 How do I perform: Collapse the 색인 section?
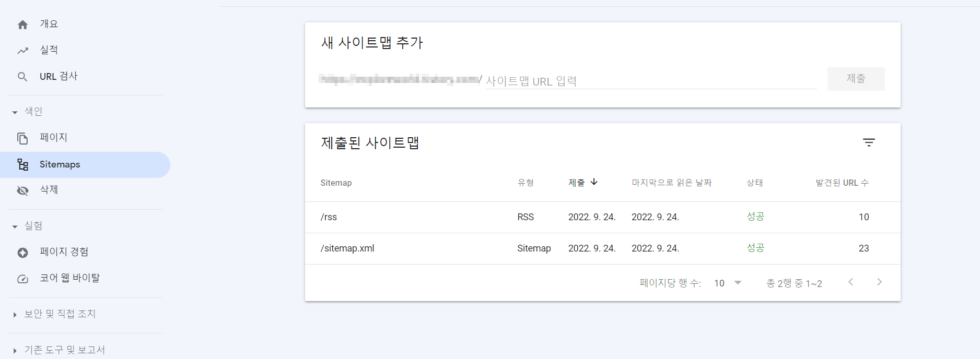click(x=27, y=112)
